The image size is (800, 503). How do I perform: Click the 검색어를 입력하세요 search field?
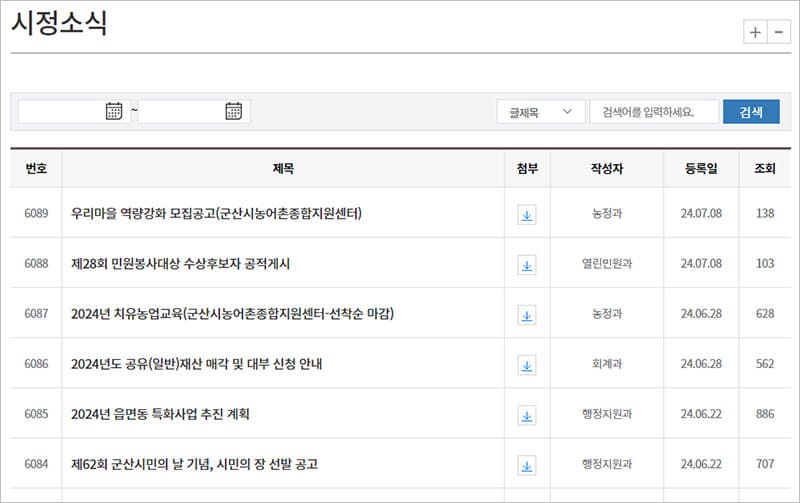coord(653,112)
